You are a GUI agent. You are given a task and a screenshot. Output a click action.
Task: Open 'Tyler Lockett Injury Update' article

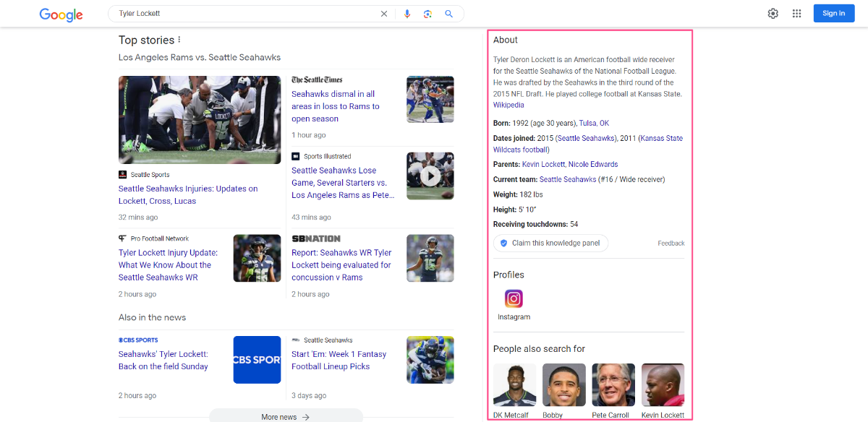click(x=168, y=265)
